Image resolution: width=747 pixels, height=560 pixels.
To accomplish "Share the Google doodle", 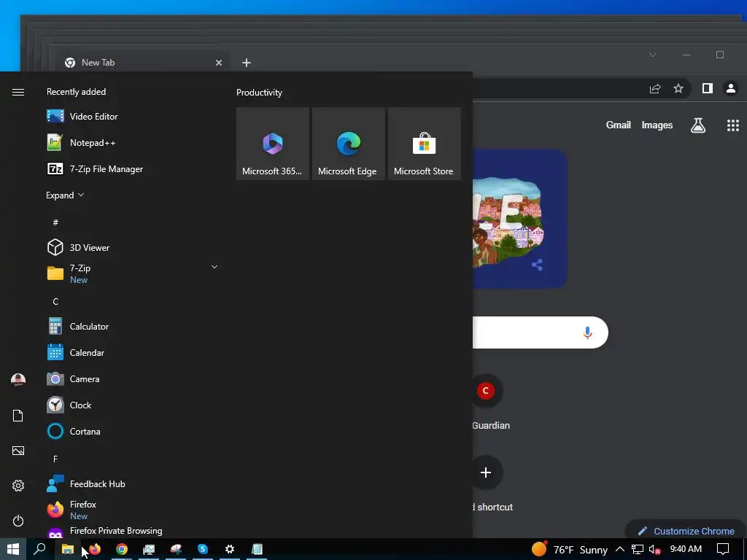I will point(538,265).
